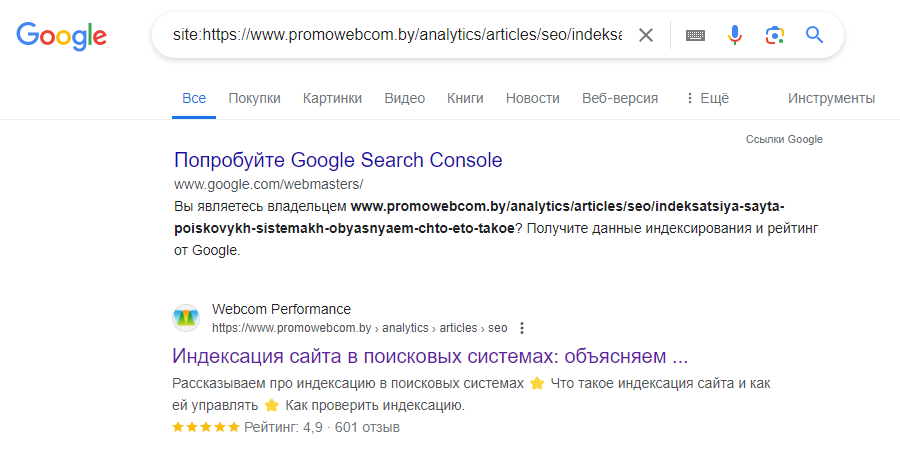Click the Google logo
The image size is (900, 456).
[61, 36]
